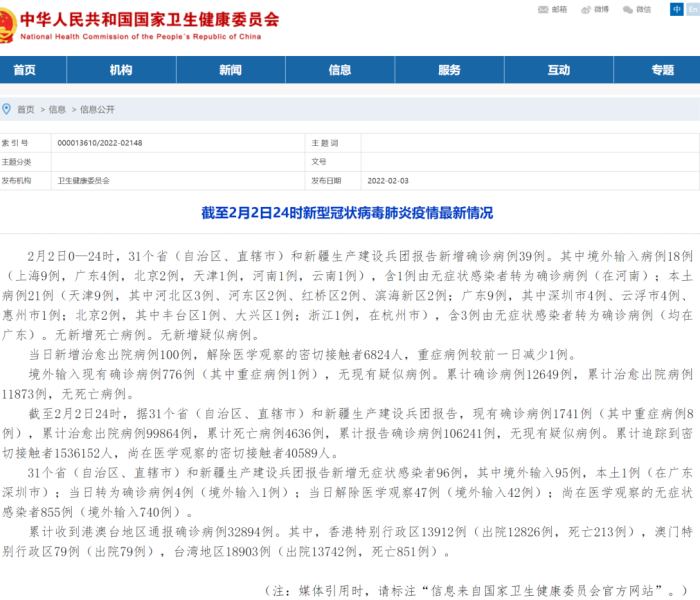
Task: Click the publish date 2022-02-03
Action: [388, 181]
